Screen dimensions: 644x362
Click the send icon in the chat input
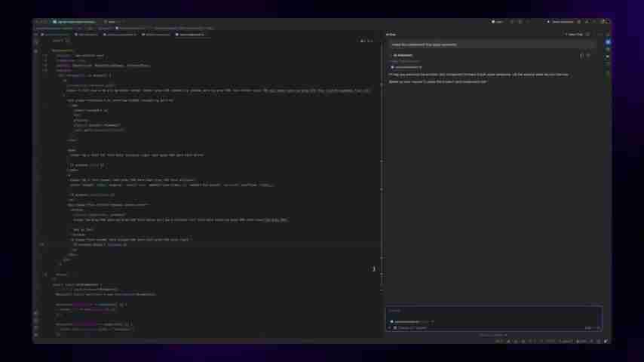(598, 328)
